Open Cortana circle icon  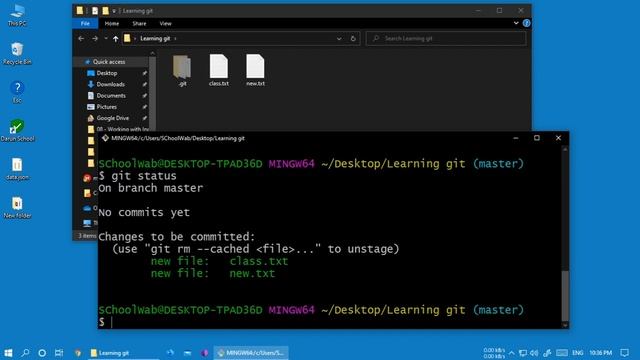pos(42,353)
